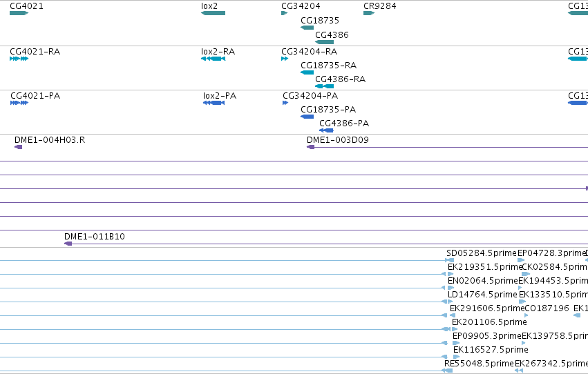Click the CG4021 gene label
This screenshot has width=588, height=374.
pyautogui.click(x=26, y=6)
